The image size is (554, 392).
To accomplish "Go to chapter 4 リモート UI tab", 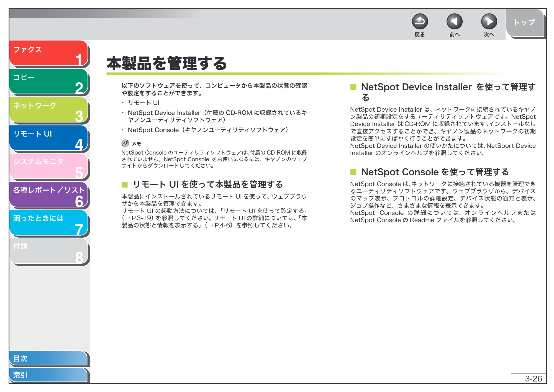I will [x=48, y=138].
